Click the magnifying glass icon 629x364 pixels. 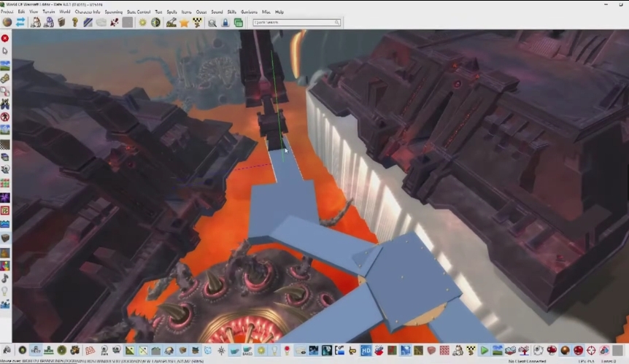click(x=212, y=23)
